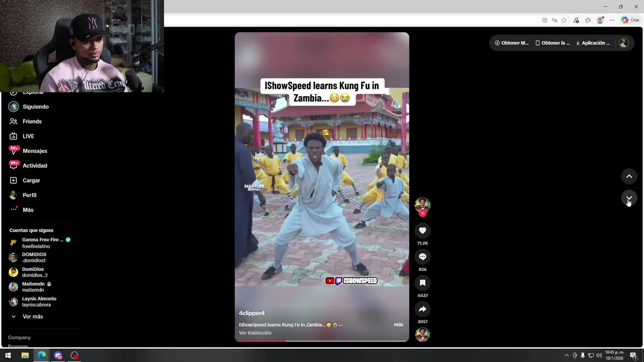Open Maitemdn followed account
Viewport: 644px width, 362px height.
coord(31,287)
